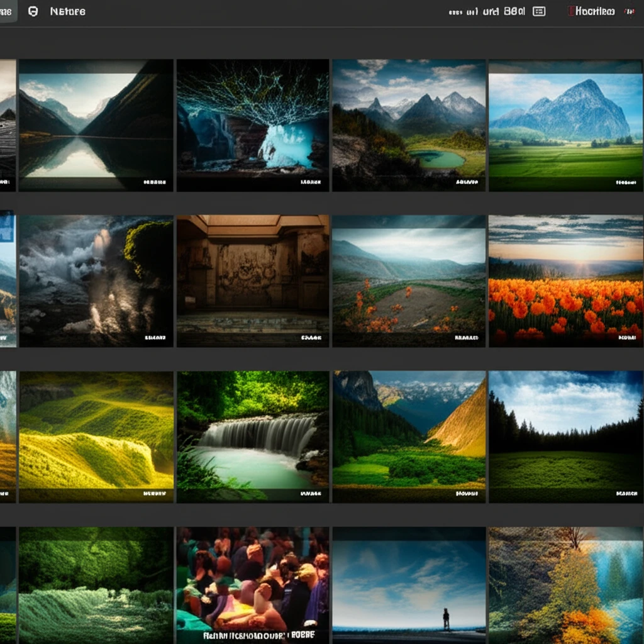
Task: Open the autumn trees orange foliage photo
Action: tap(565, 586)
